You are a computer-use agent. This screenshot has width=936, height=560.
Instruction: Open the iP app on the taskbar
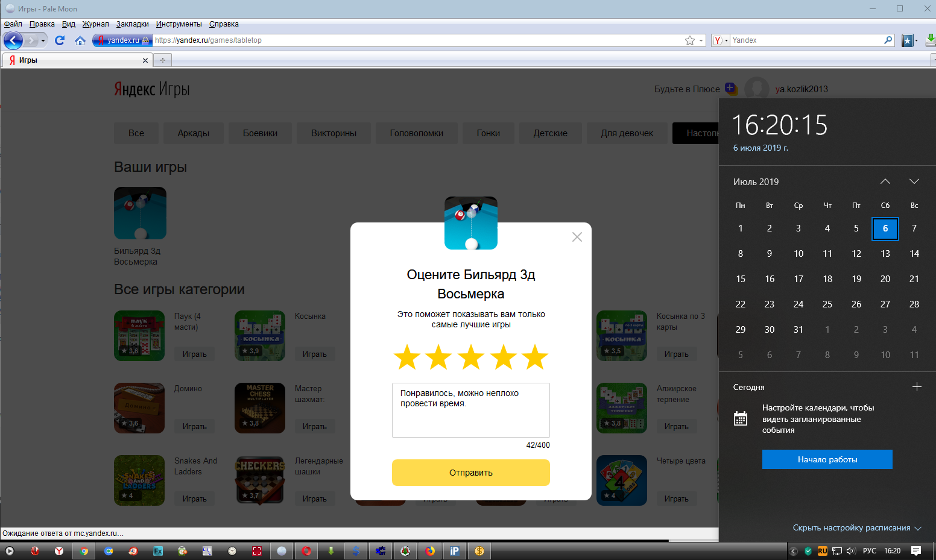455,551
